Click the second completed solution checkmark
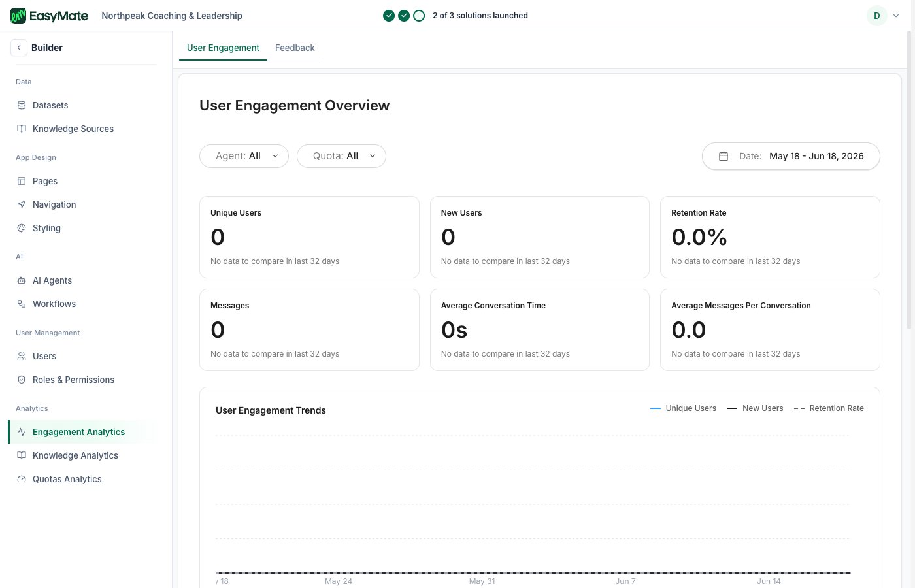This screenshot has height=588, width=915. (404, 16)
